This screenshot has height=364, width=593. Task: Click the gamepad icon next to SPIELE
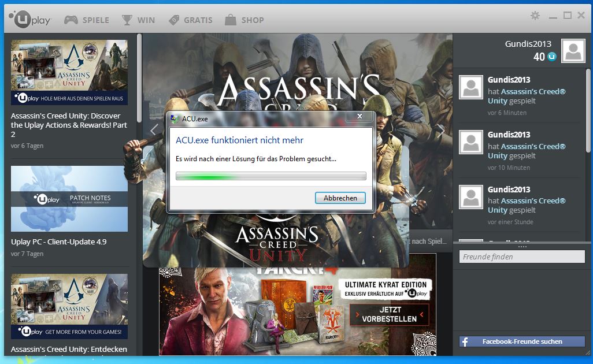click(71, 20)
